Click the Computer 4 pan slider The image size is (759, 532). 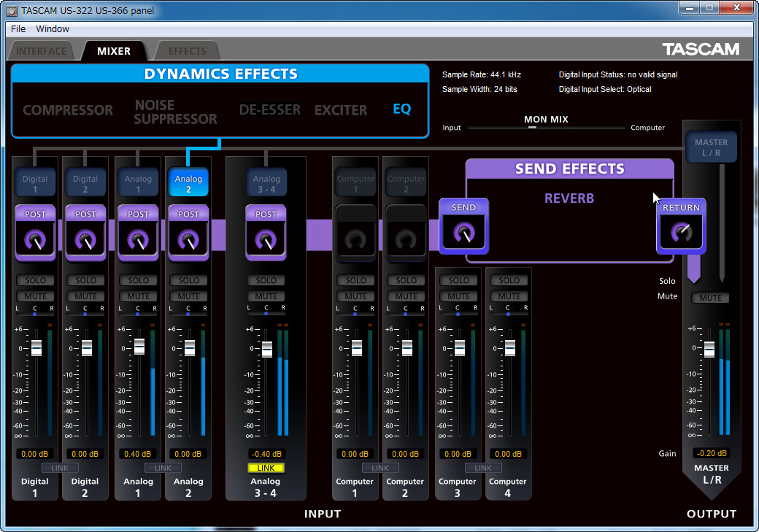point(508,314)
